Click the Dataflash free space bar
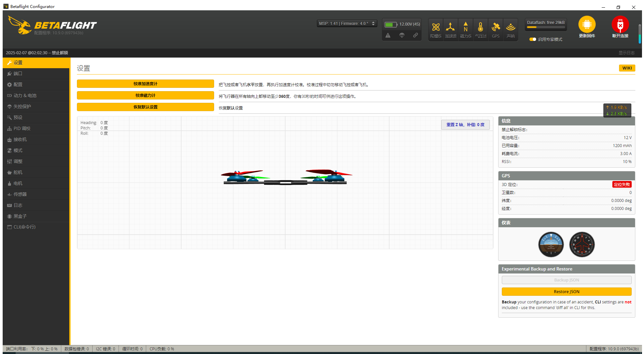This screenshot has width=644, height=354. [x=546, y=27]
